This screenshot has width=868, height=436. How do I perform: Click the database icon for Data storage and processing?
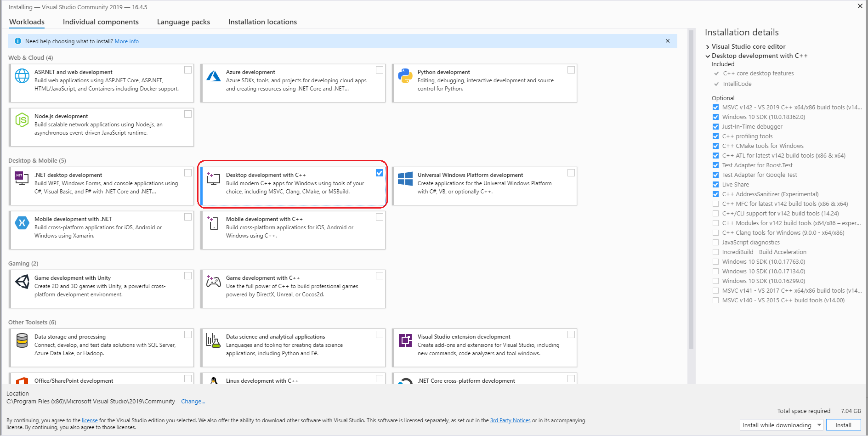(22, 340)
